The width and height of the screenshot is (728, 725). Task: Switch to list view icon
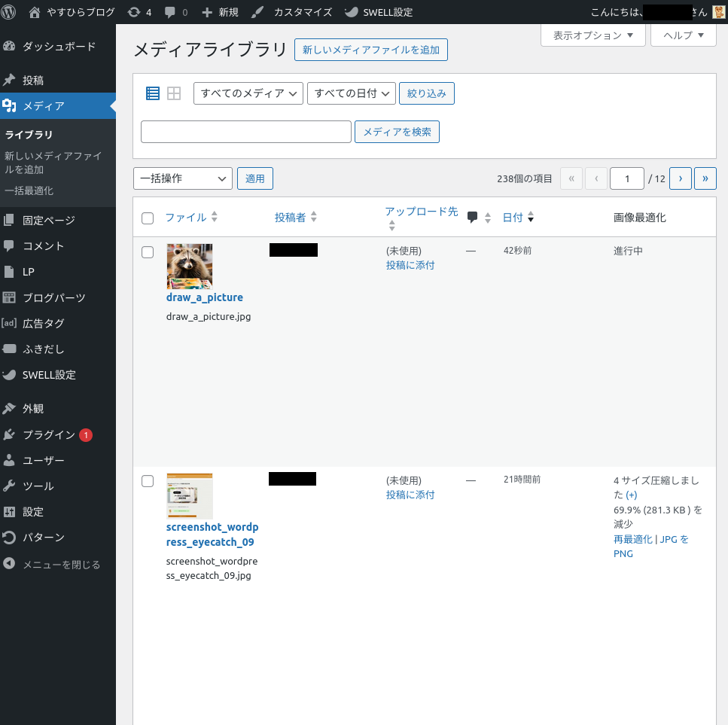point(153,93)
